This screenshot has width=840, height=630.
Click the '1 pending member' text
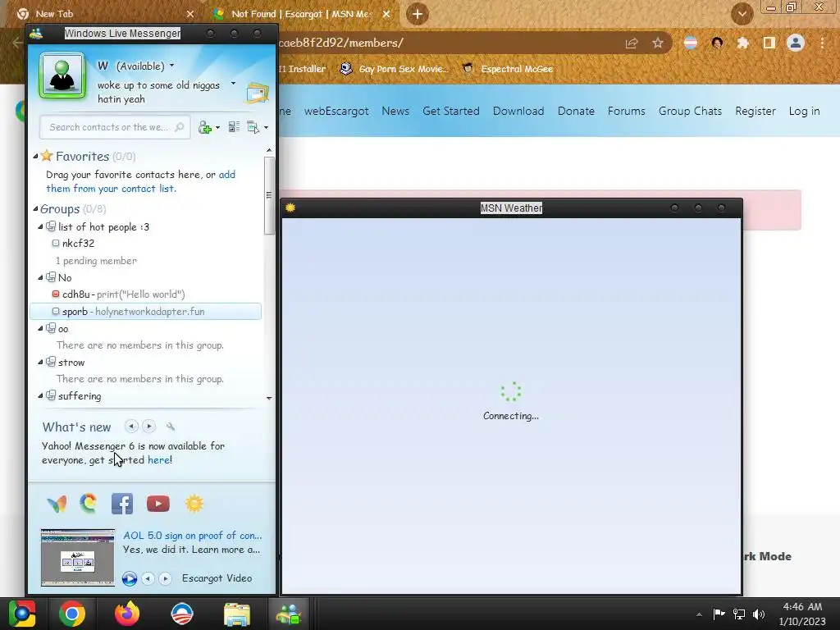[97, 261]
